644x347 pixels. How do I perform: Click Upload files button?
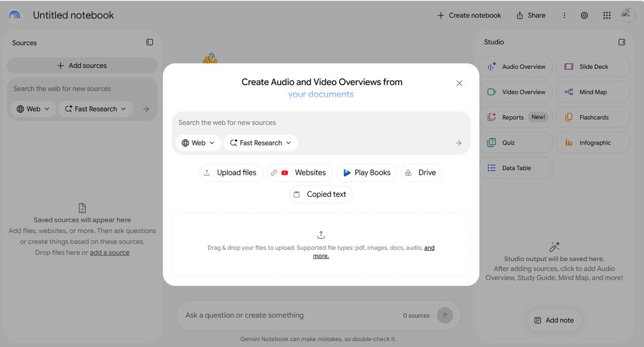(231, 173)
